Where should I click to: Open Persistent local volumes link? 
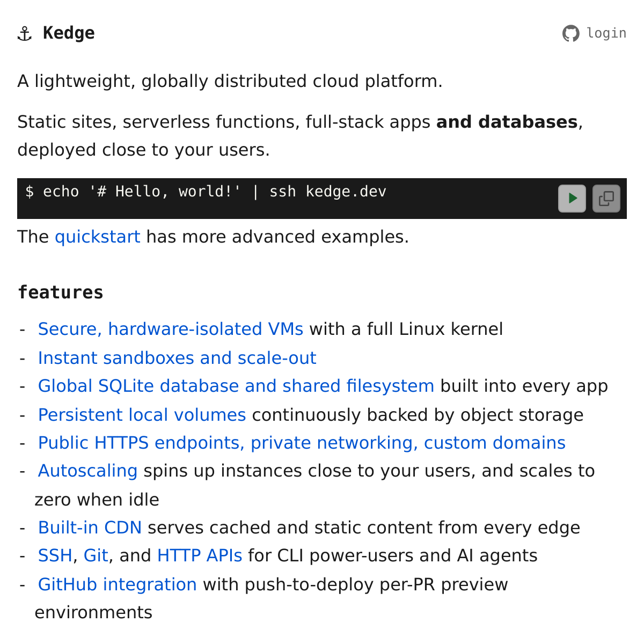tap(142, 415)
